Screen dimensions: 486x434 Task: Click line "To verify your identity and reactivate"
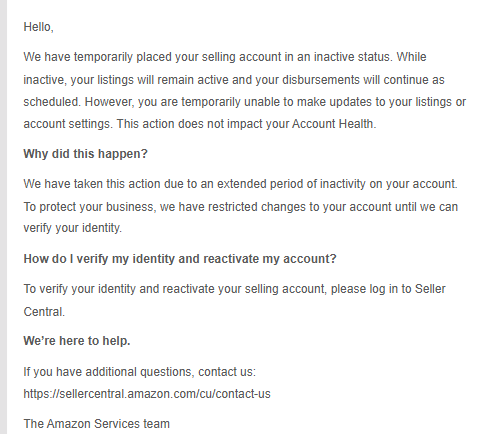234,289
